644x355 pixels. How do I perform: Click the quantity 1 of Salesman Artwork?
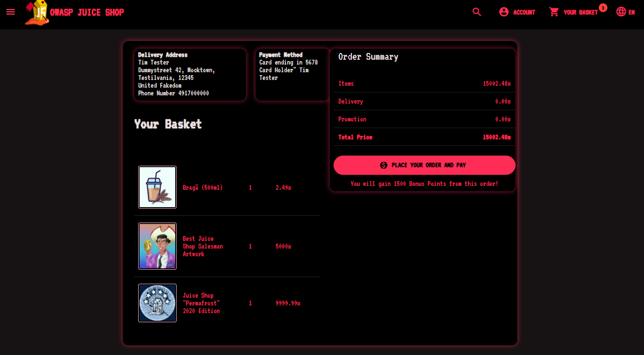(250, 246)
